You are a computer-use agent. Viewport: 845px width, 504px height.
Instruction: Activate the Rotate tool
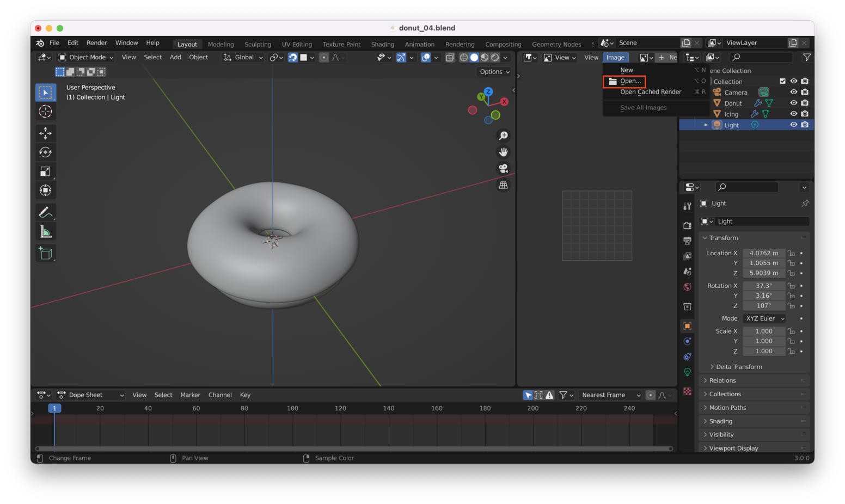click(x=46, y=152)
